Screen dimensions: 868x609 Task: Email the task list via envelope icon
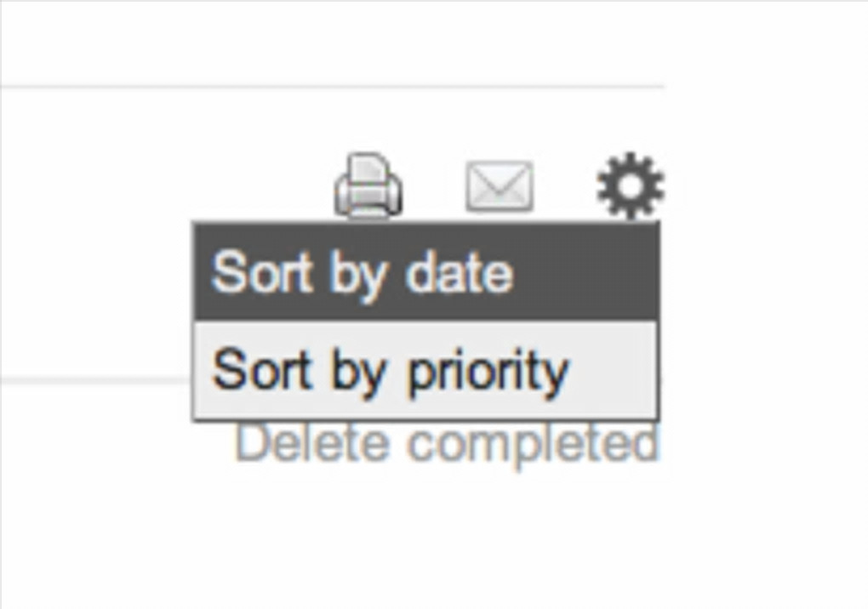coord(500,185)
